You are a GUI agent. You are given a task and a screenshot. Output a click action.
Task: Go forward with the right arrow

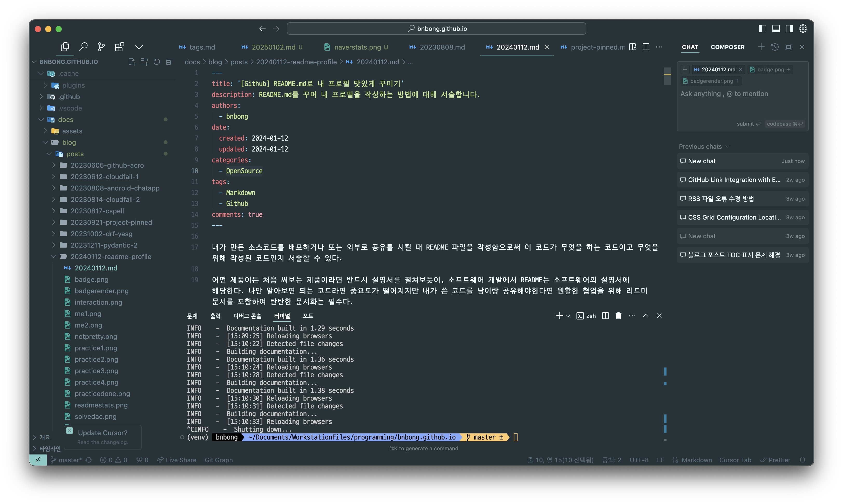276,29
